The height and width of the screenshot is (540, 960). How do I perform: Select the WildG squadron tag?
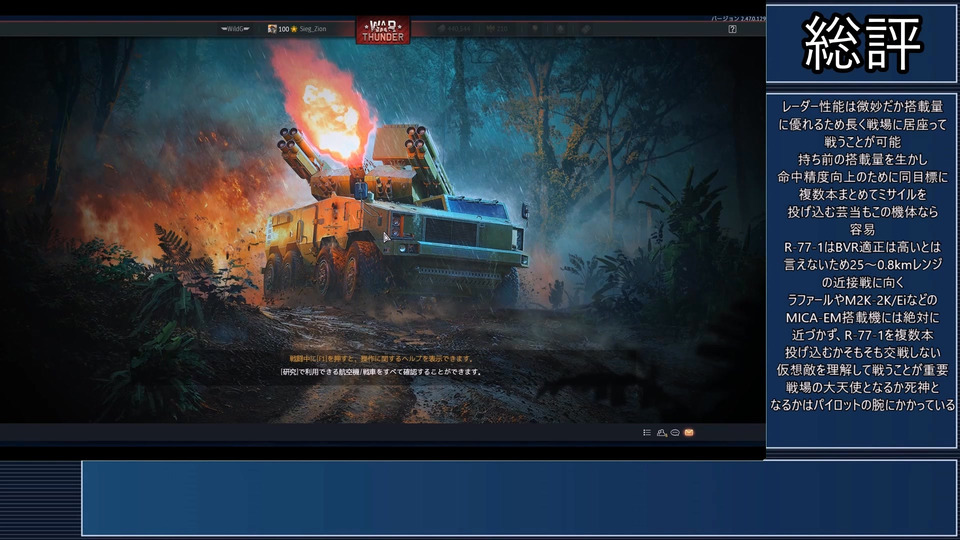tap(235, 29)
